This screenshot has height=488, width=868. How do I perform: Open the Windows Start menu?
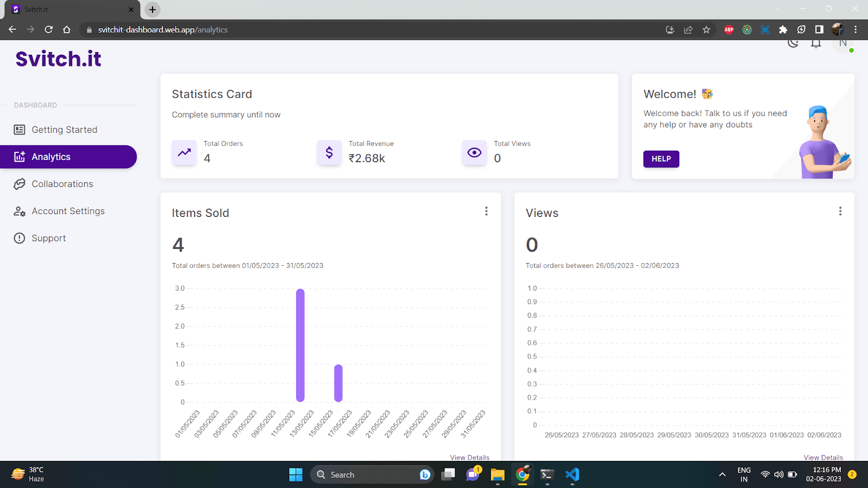pos(296,474)
